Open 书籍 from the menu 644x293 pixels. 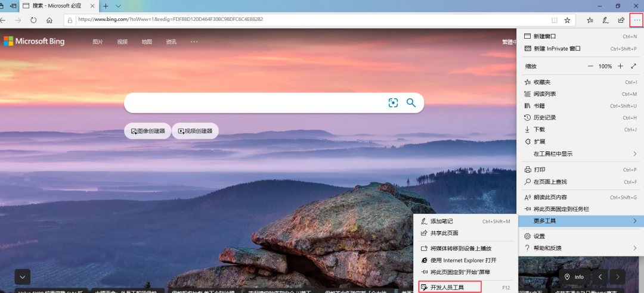[580, 106]
